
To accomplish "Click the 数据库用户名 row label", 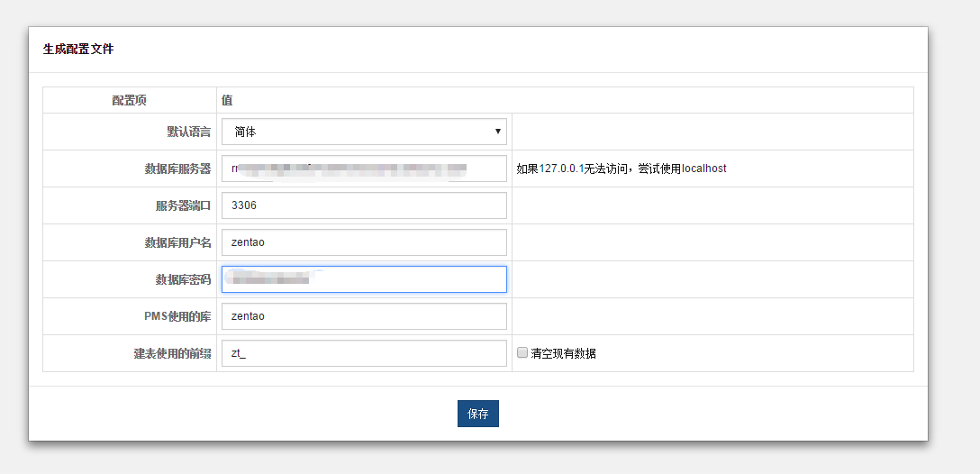I will [x=177, y=242].
